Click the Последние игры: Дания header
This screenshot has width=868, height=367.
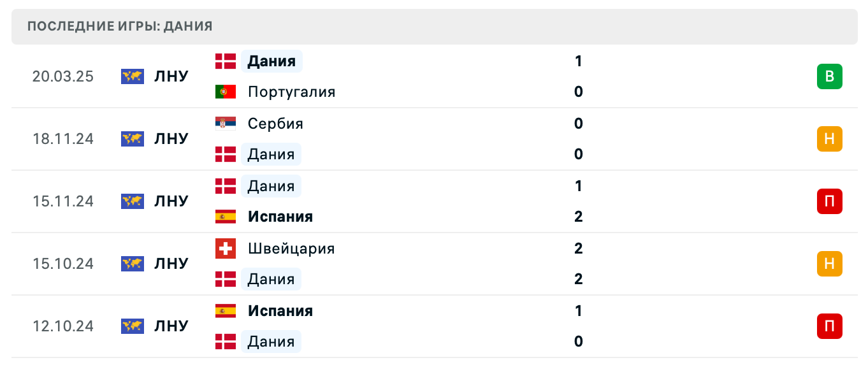[120, 26]
